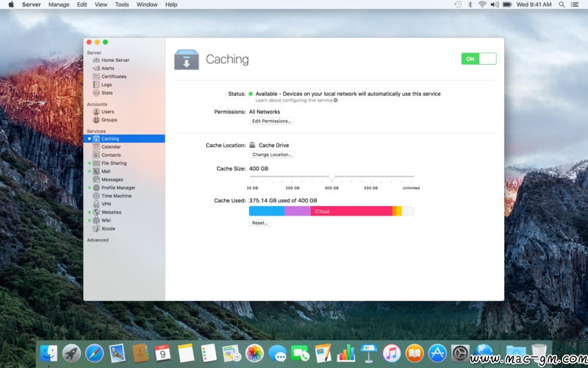Click the date and time 'Wed 9:41 AM'
Screen dimensions: 588x368
pos(534,4)
